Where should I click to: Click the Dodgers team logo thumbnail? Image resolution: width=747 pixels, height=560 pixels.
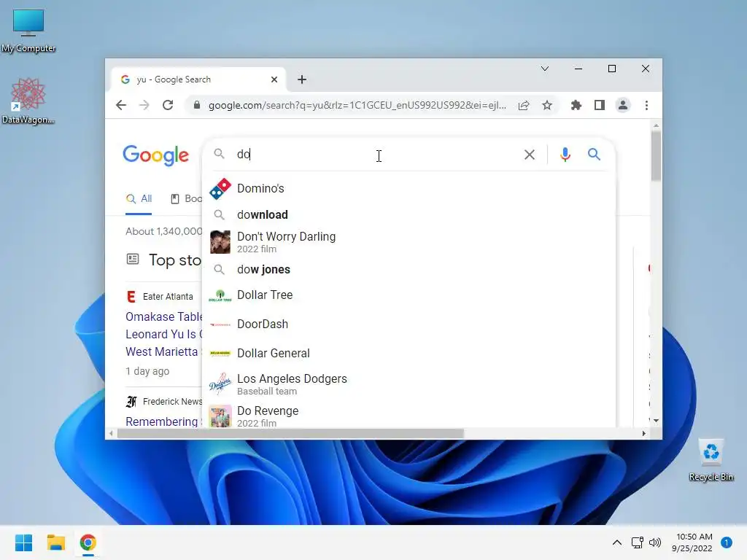click(220, 384)
